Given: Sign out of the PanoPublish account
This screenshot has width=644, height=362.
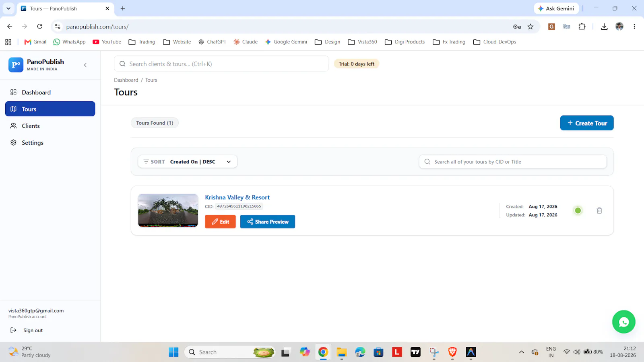Looking at the screenshot, I should tap(27, 330).
